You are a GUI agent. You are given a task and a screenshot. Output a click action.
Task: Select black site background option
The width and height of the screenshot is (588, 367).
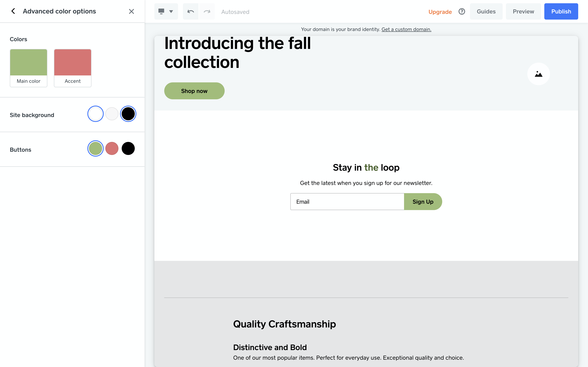(x=128, y=114)
